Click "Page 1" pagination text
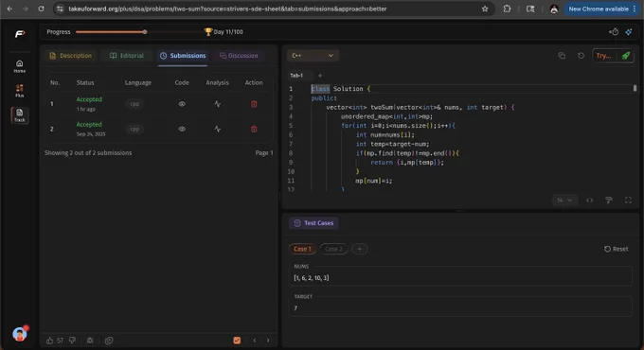The height and width of the screenshot is (350, 644). 264,152
